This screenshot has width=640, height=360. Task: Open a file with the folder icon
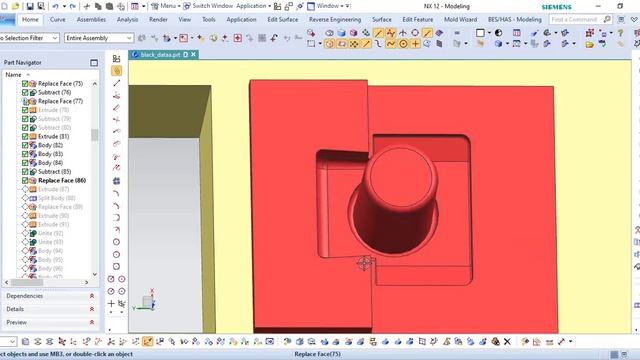[16, 7]
